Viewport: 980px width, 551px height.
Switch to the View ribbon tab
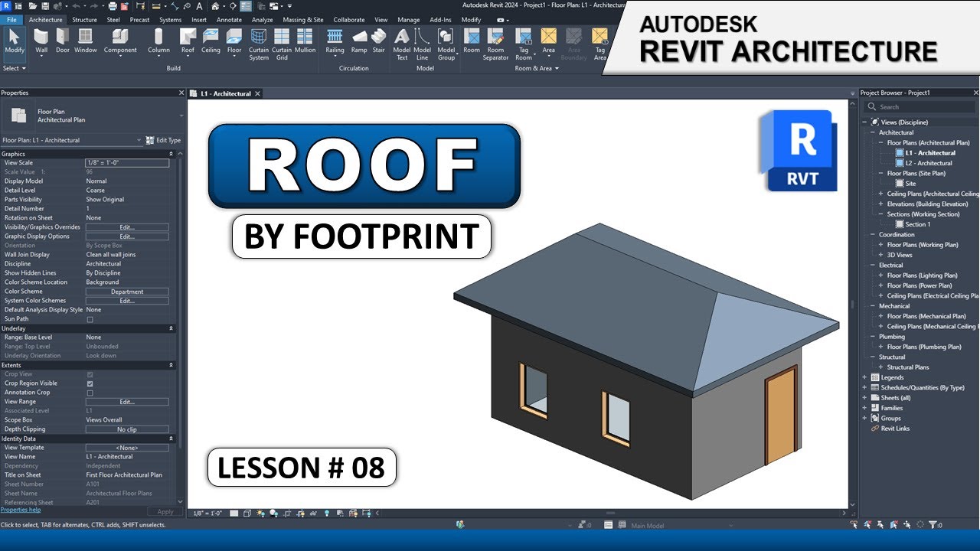coord(381,20)
